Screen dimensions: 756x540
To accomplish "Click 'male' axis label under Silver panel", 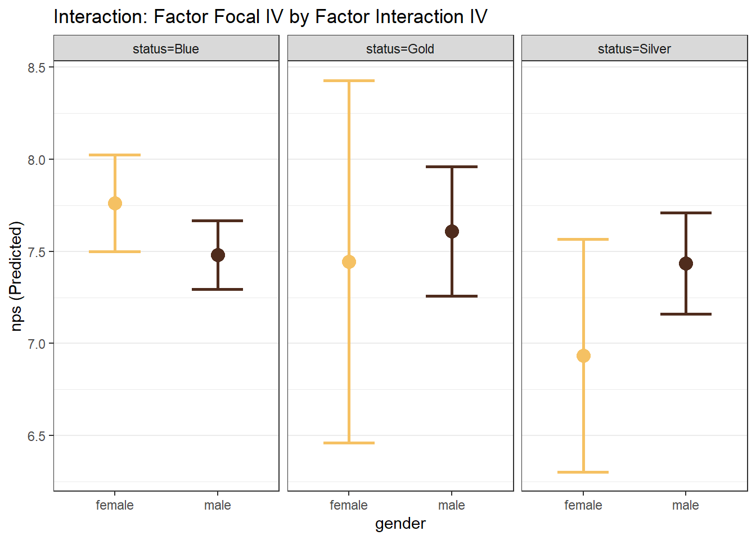I will 686,505.
